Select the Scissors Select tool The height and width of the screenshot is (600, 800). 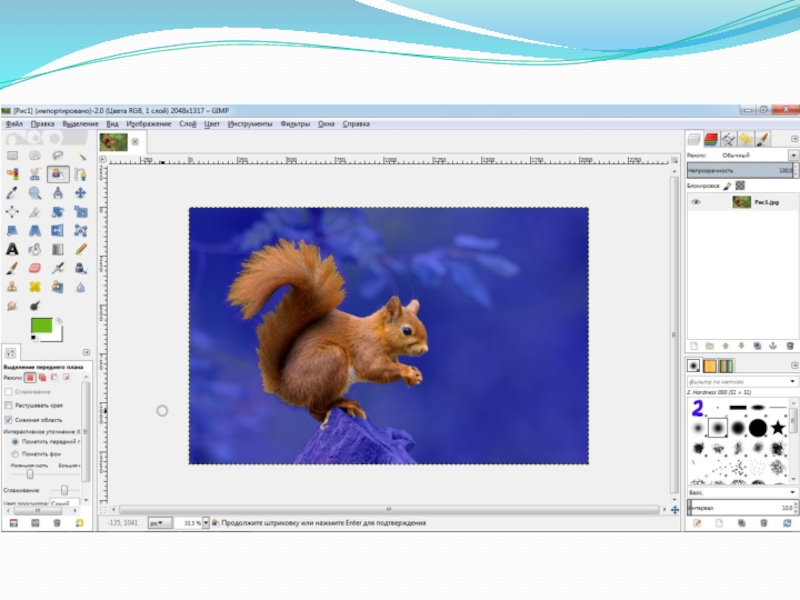[35, 174]
